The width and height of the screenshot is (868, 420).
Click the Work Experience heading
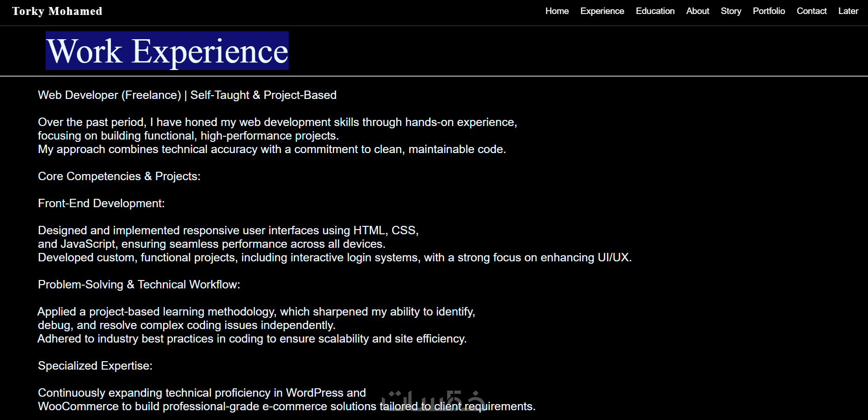[x=167, y=50]
